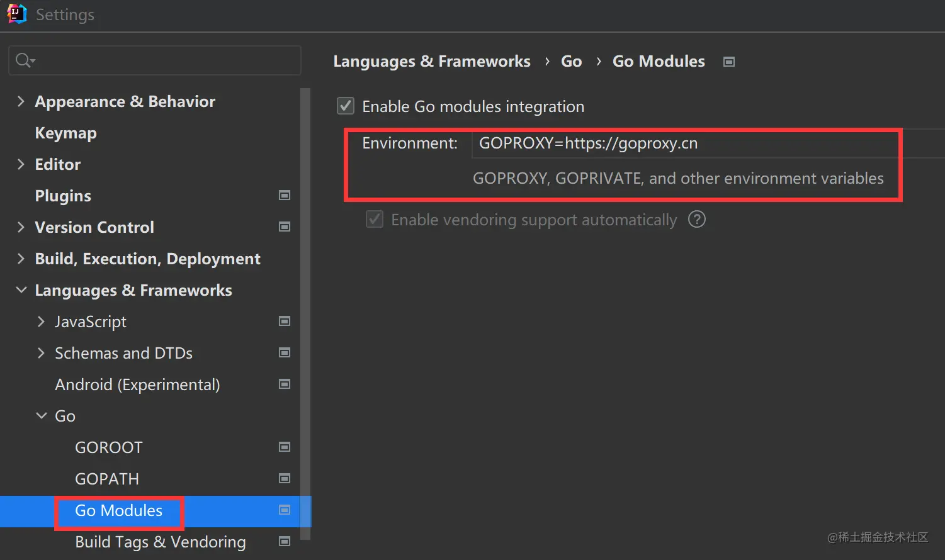Click the search magnifier icon
The height and width of the screenshot is (560, 945).
coord(24,60)
